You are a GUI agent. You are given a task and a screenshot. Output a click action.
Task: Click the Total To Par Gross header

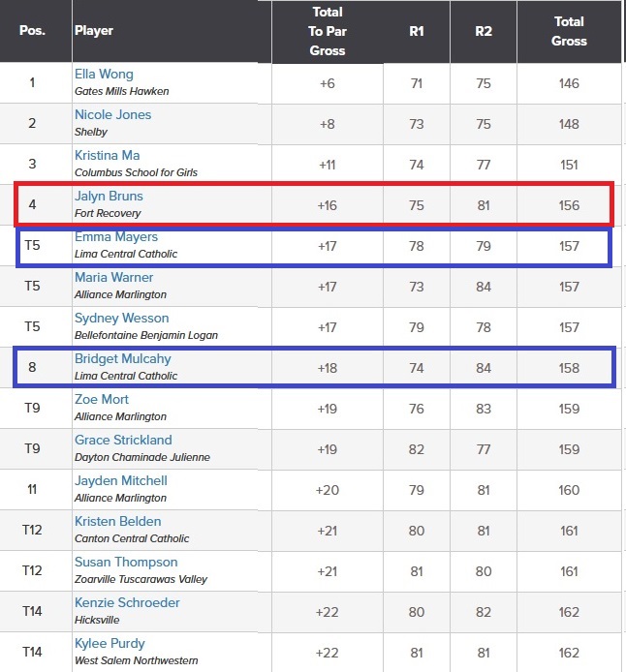point(327,31)
